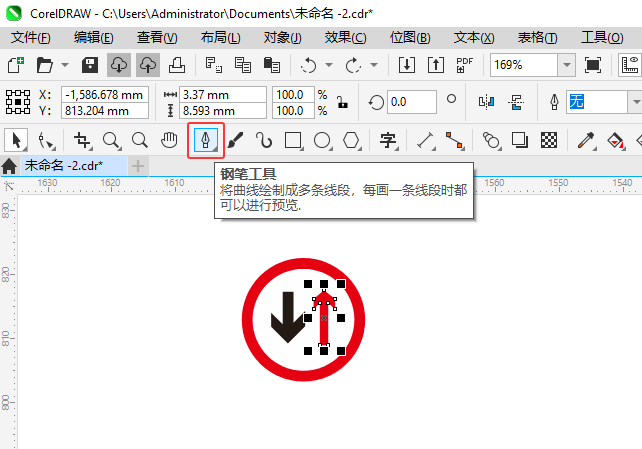Select the Dimension line tool

tap(425, 141)
